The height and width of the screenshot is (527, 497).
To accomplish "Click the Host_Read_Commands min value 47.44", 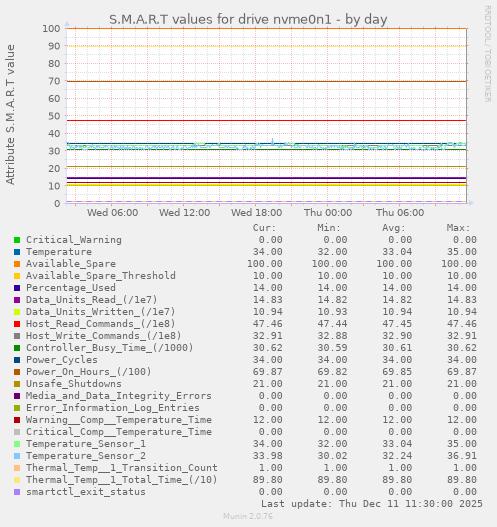I will tap(332, 324).
